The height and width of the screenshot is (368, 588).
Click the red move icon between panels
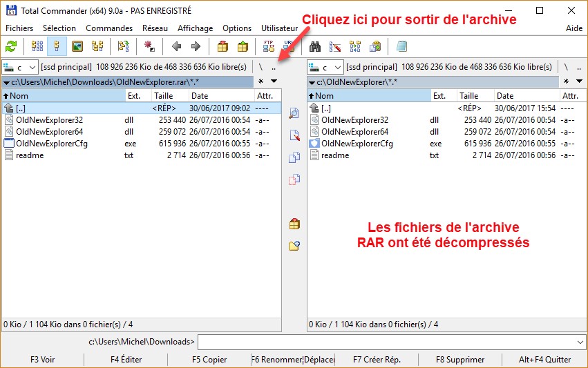pyautogui.click(x=294, y=180)
